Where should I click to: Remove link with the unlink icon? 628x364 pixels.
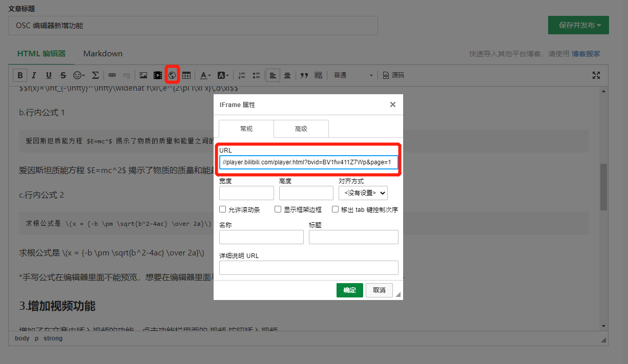tap(127, 75)
